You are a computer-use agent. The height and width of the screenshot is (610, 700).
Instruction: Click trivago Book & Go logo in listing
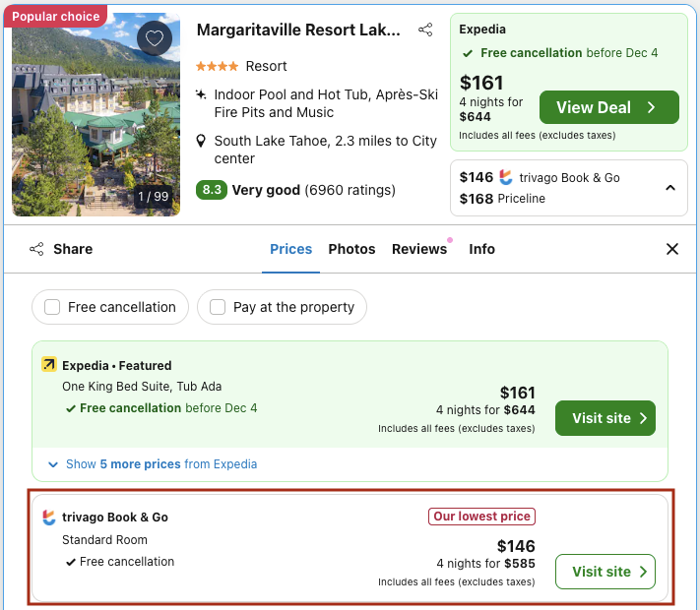(49, 518)
